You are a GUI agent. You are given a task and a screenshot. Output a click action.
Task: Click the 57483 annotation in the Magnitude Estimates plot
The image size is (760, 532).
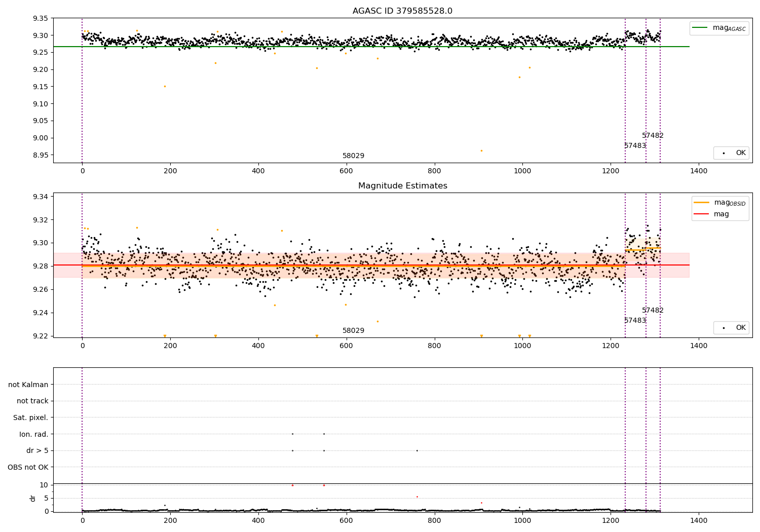635,320
